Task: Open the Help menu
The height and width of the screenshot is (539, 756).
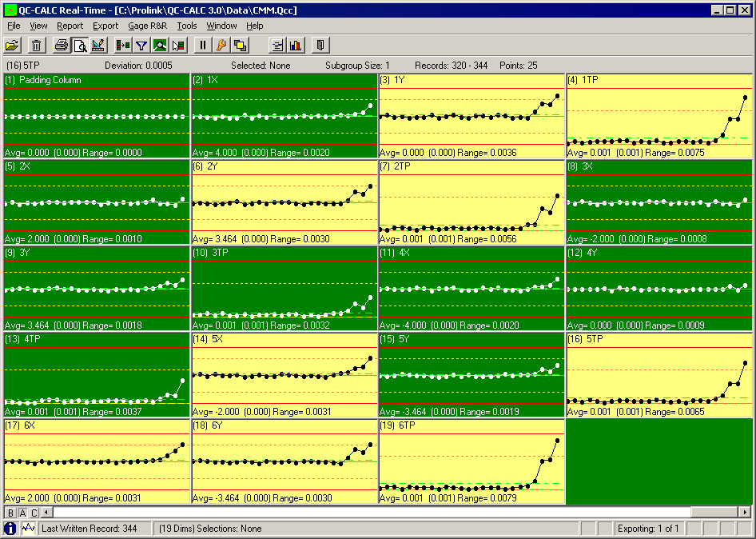Action: (255, 26)
